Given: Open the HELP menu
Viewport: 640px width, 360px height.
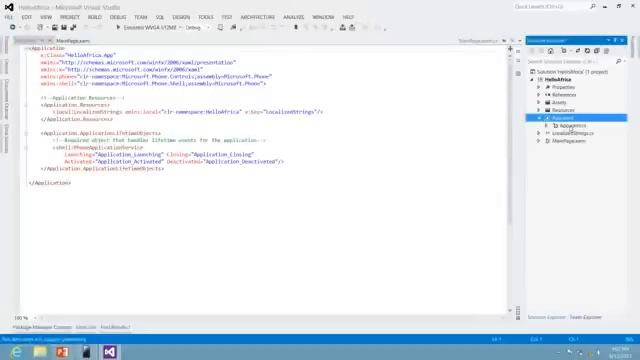Looking at the screenshot, I should point(348,17).
